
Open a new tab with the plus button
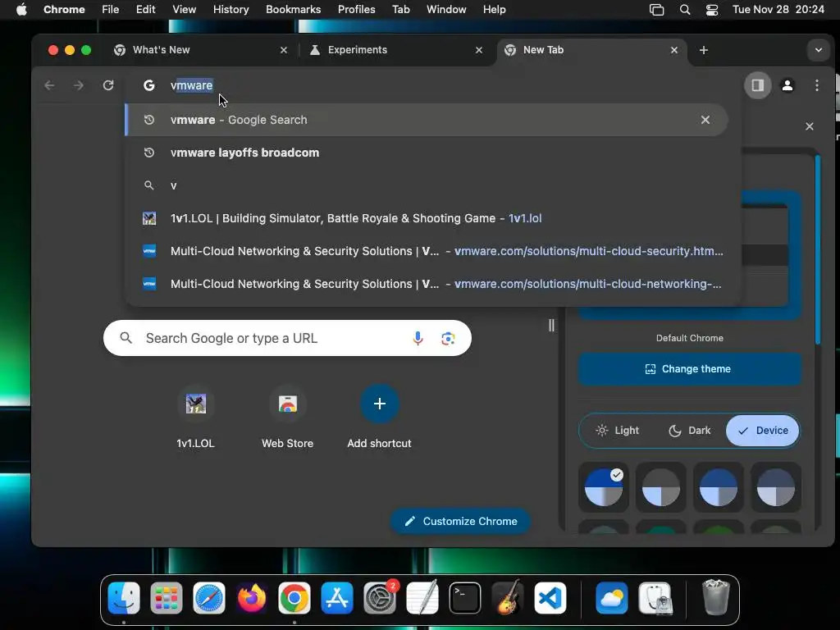tap(703, 50)
